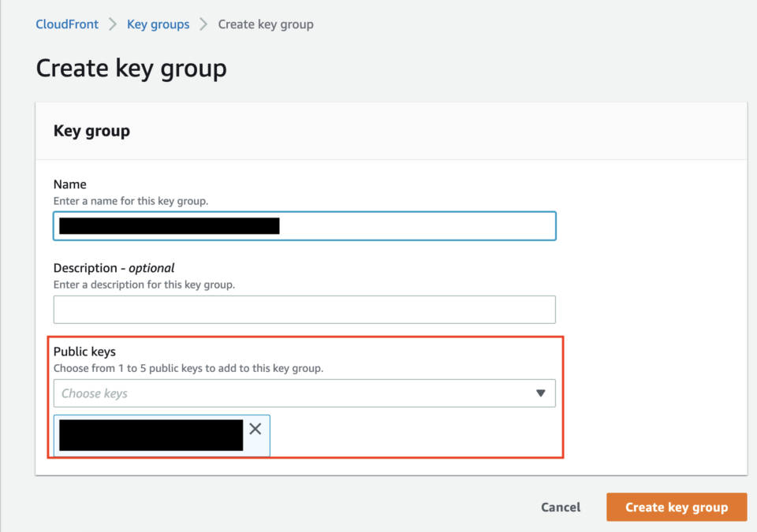Click the Create key group breadcrumb entry

[266, 24]
